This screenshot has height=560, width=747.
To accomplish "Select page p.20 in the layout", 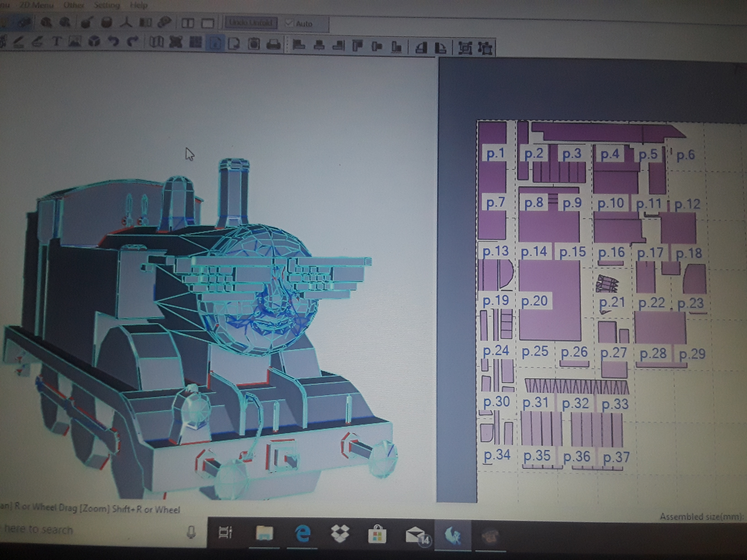I will 534,301.
